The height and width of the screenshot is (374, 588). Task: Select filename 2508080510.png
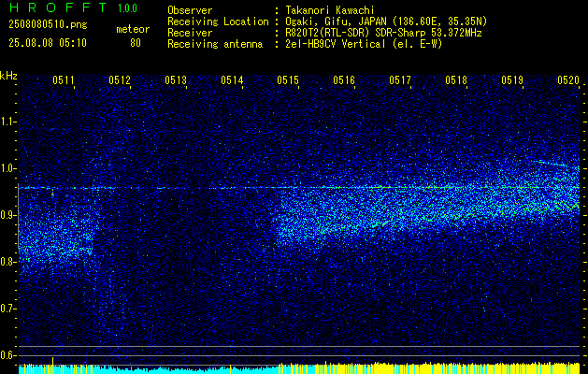pyautogui.click(x=48, y=24)
